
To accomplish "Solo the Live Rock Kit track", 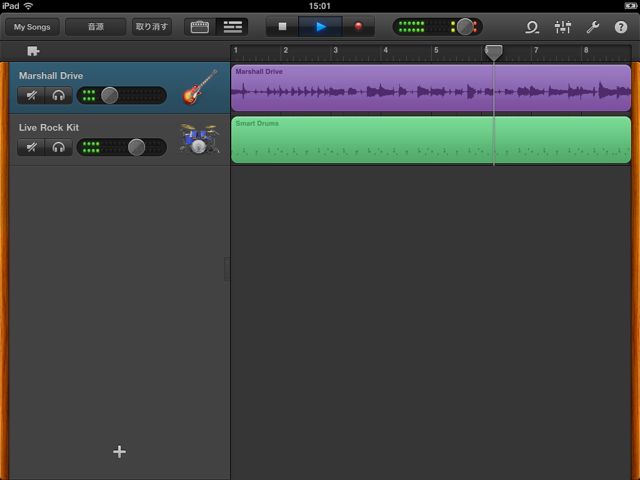I will tap(59, 147).
